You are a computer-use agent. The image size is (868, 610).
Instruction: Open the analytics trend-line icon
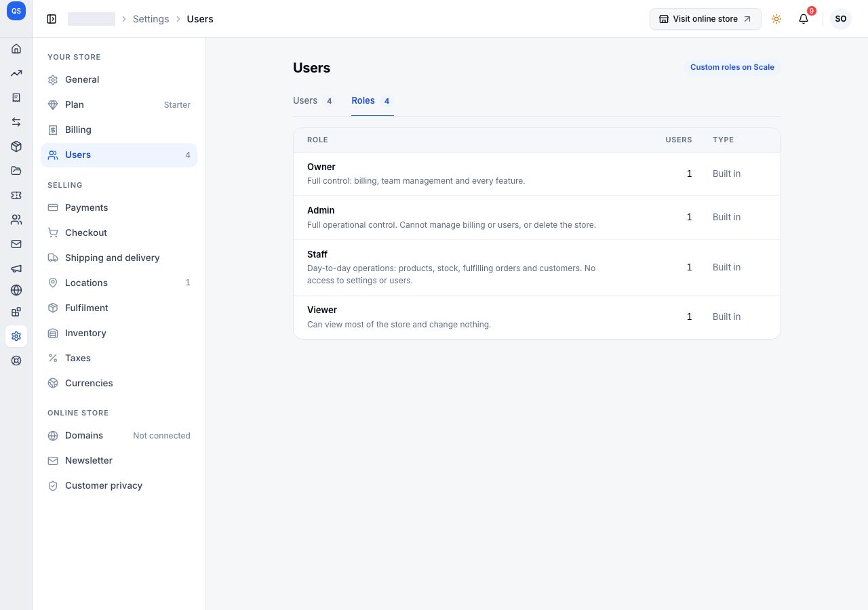pos(16,73)
